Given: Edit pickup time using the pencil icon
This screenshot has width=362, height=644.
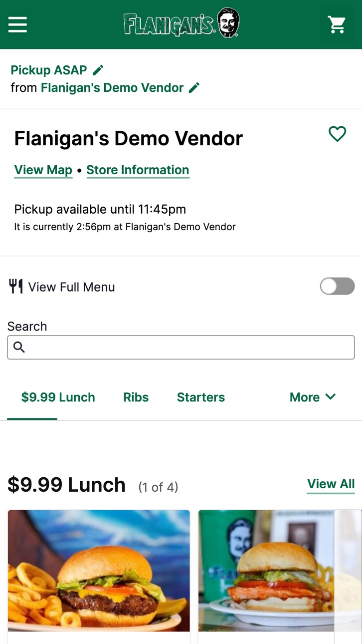Looking at the screenshot, I should (98, 70).
